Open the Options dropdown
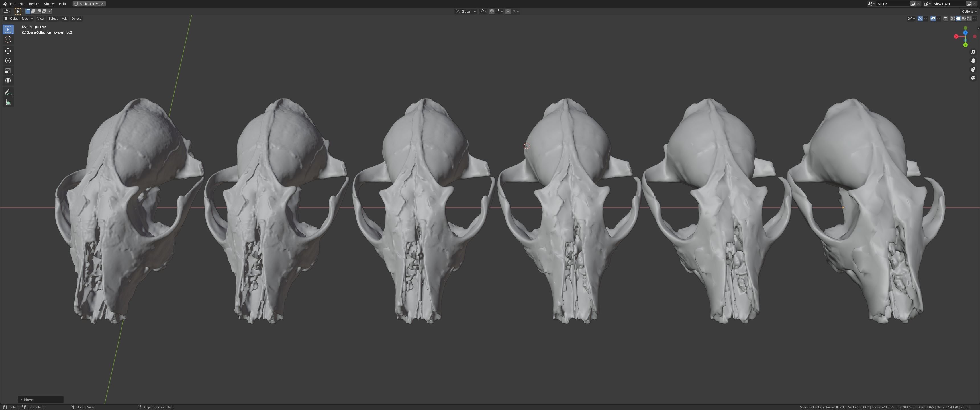 (x=969, y=11)
